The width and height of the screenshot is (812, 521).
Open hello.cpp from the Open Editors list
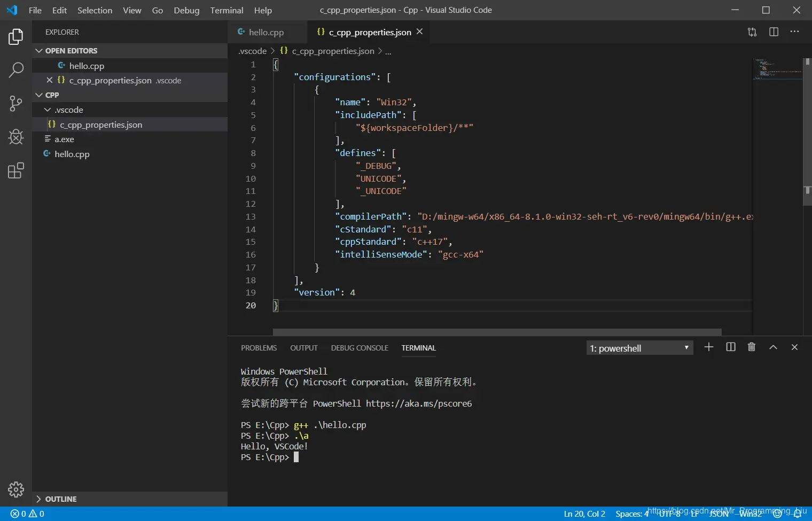[x=130, y=66]
